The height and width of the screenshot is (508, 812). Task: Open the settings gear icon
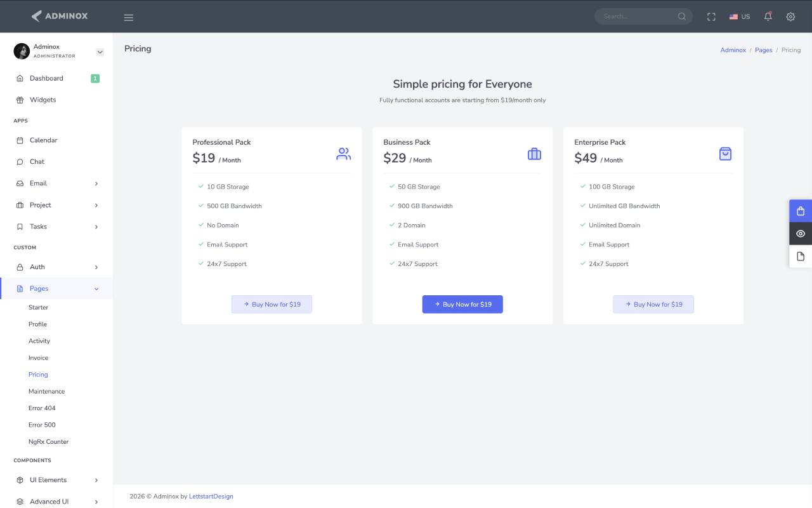[790, 17]
